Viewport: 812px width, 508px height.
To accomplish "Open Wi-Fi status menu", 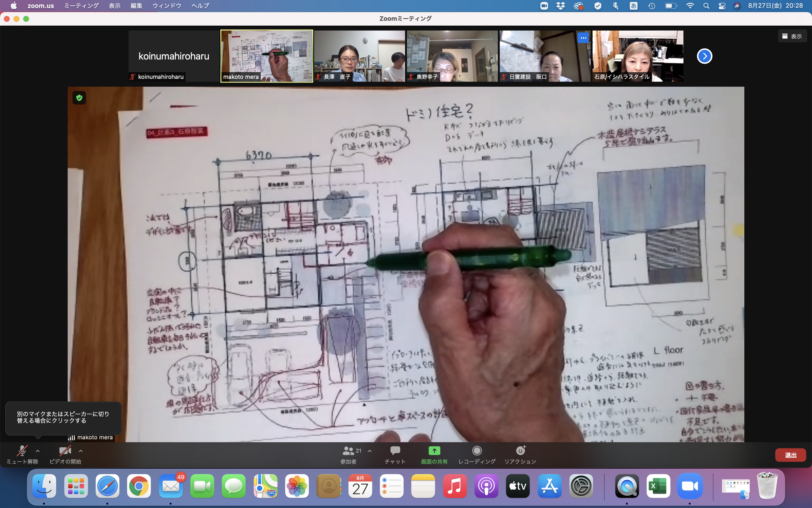I will pyautogui.click(x=690, y=6).
